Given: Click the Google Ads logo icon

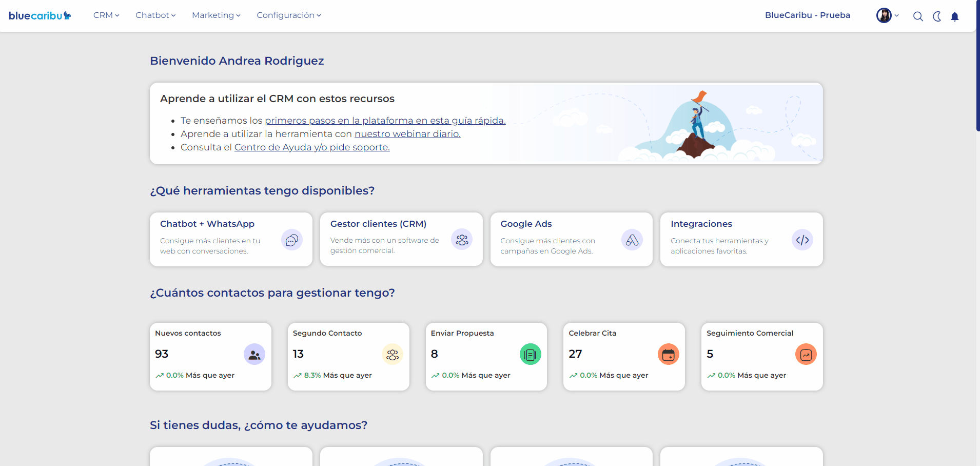Looking at the screenshot, I should pos(632,240).
